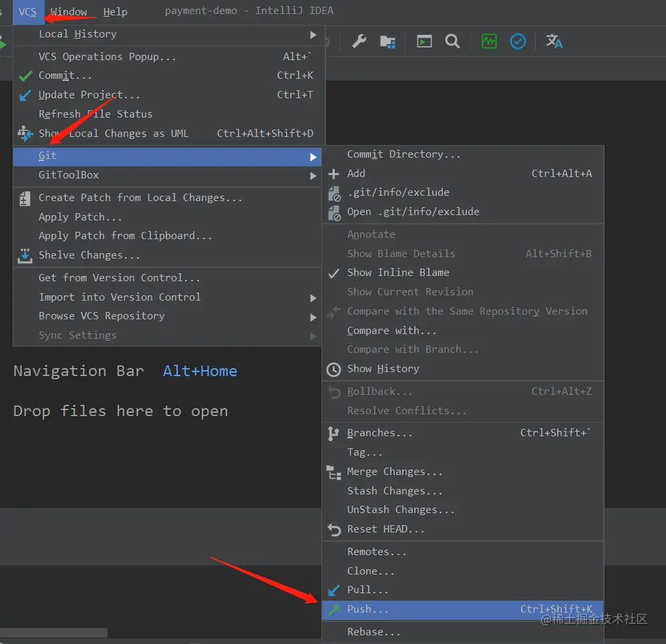Expand the GitToolBox submenu arrow
This screenshot has height=644, width=666.
[x=313, y=176]
